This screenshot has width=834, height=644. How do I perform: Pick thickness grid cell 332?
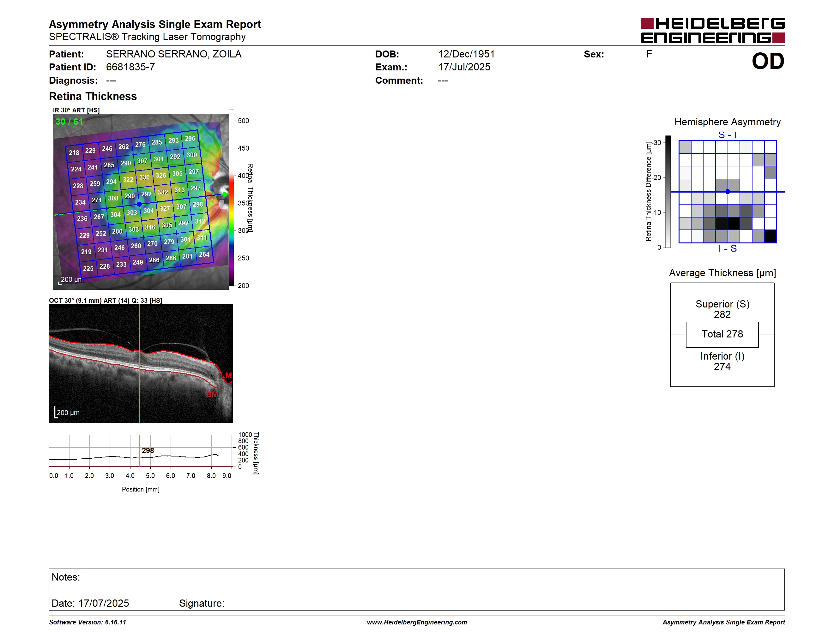pyautogui.click(x=163, y=192)
